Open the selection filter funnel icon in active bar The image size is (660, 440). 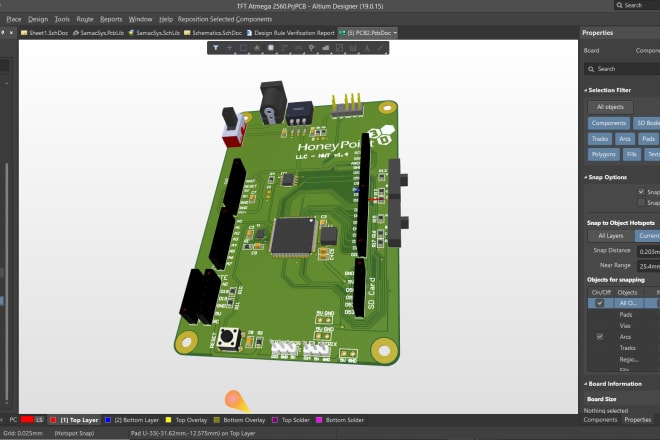click(216, 48)
